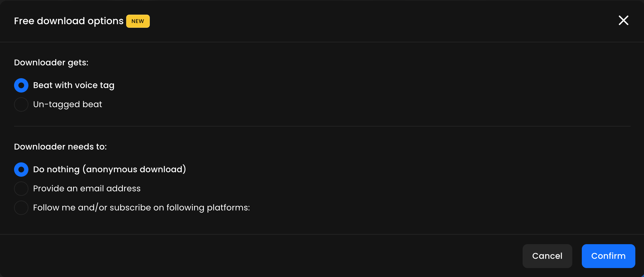Select the Beat with voice tag radio button
The width and height of the screenshot is (644, 277).
click(x=21, y=85)
